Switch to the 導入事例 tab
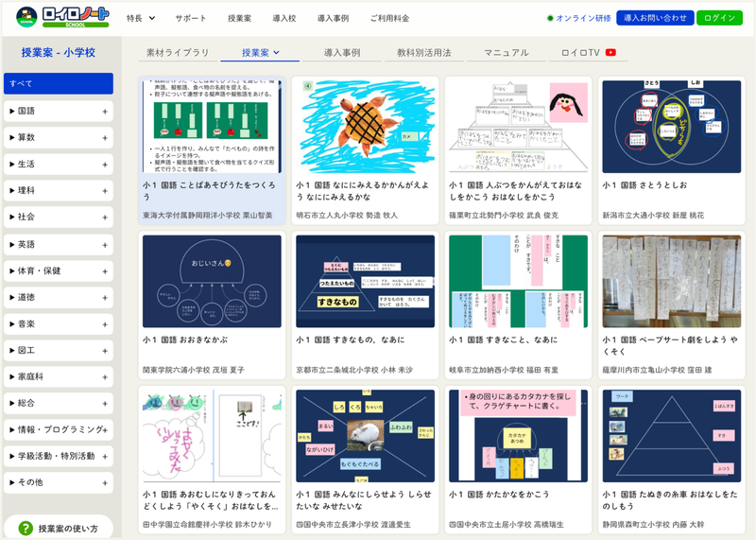 (x=342, y=53)
